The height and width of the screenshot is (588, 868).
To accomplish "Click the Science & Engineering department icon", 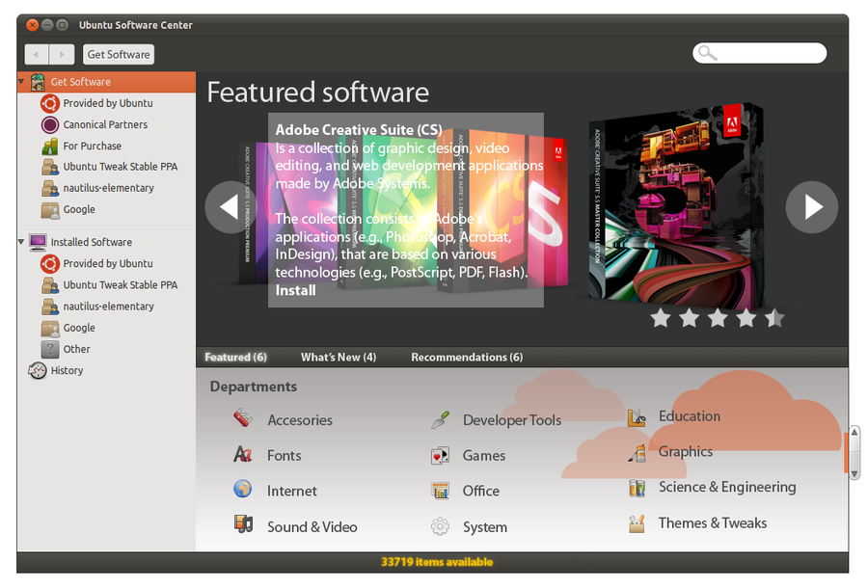I will click(x=637, y=488).
